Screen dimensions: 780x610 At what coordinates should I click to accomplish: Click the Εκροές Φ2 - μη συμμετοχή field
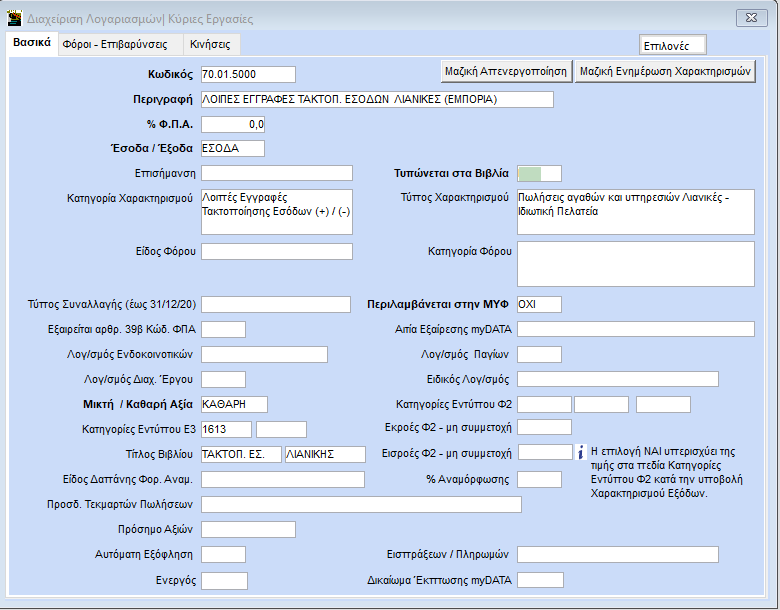544,427
